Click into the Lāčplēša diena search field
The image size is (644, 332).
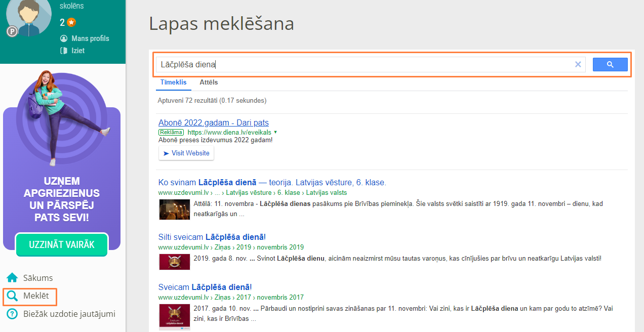[x=365, y=64]
